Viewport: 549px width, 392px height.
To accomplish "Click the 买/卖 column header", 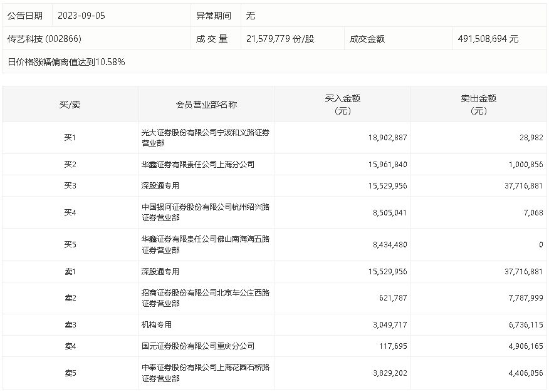I will pyautogui.click(x=70, y=105).
